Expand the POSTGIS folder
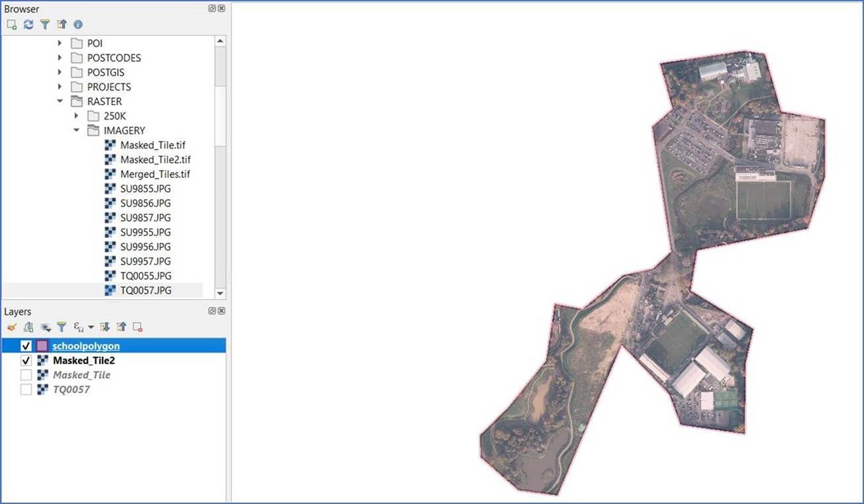The height and width of the screenshot is (504, 864). coord(60,72)
